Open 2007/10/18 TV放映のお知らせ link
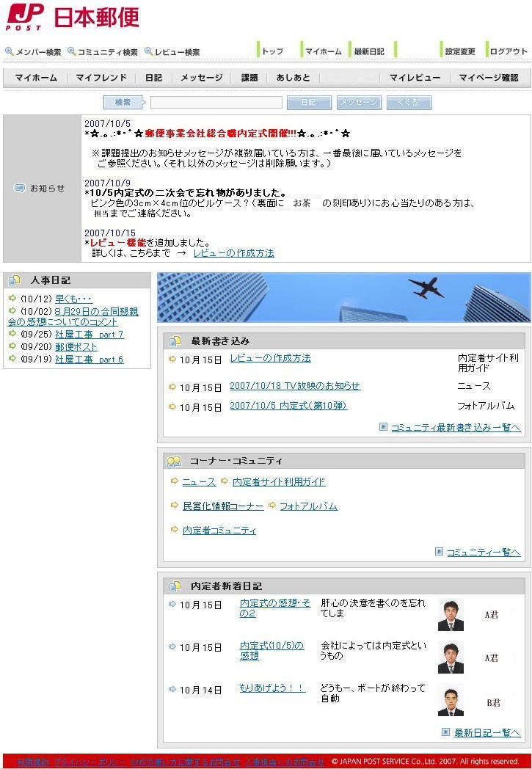 295,386
